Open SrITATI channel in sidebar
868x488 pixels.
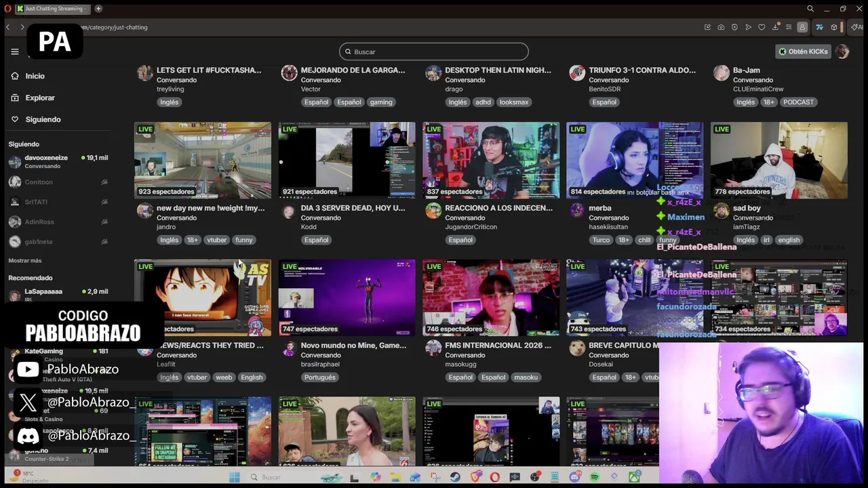(58, 202)
